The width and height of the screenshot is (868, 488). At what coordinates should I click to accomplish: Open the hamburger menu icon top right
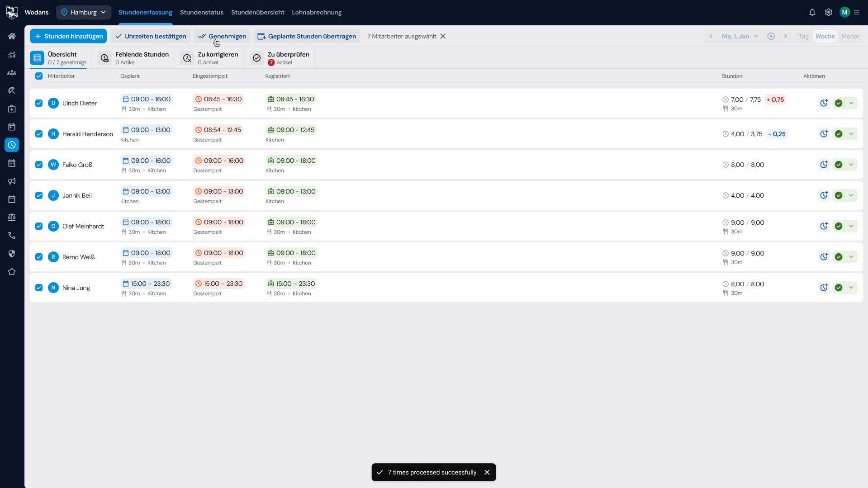[x=857, y=12]
